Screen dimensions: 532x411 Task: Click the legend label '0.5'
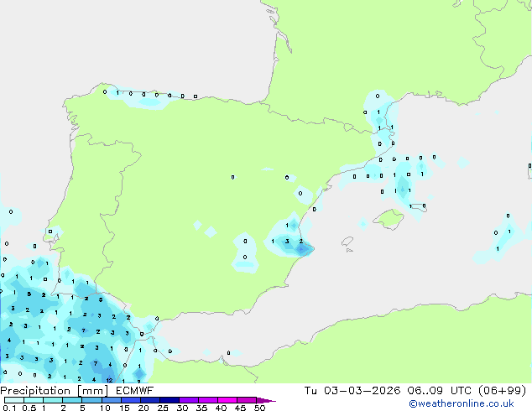click(x=29, y=408)
